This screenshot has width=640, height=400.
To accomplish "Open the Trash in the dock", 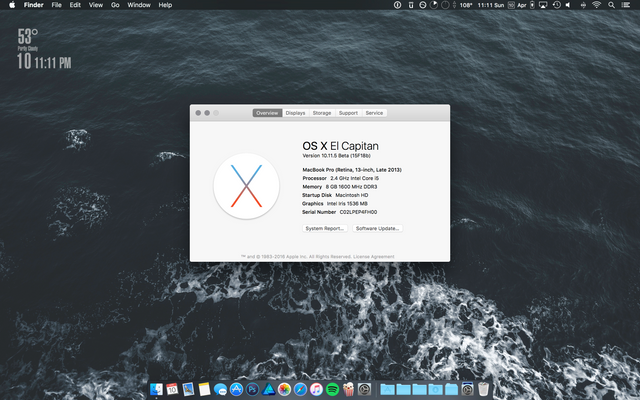I will (483, 388).
